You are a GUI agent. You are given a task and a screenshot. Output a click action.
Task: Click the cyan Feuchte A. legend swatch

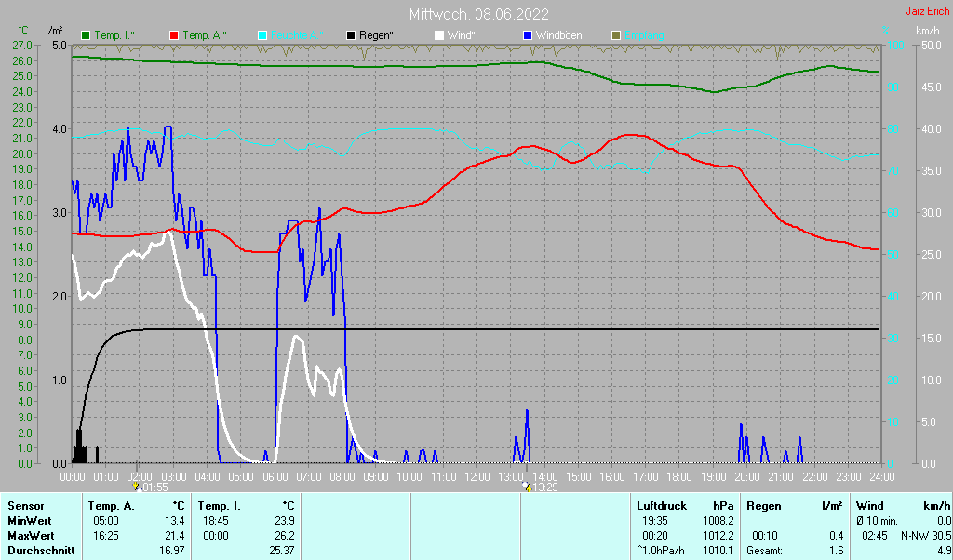[x=262, y=36]
